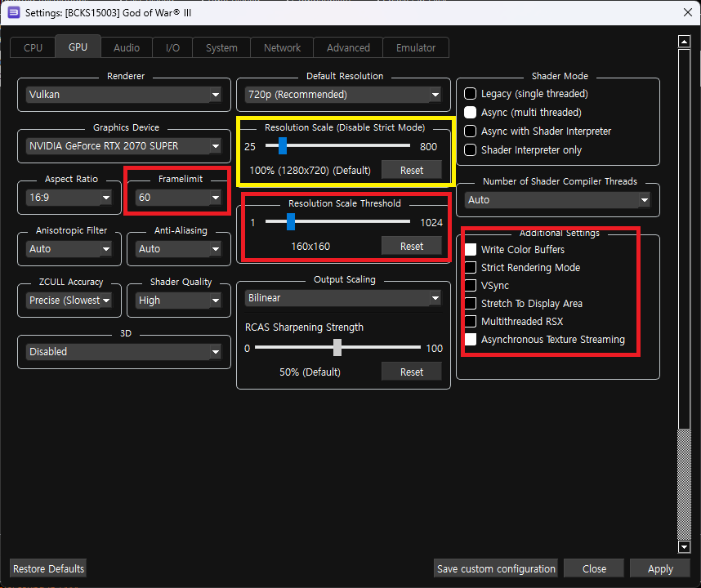Select the GPU tab

(78, 47)
